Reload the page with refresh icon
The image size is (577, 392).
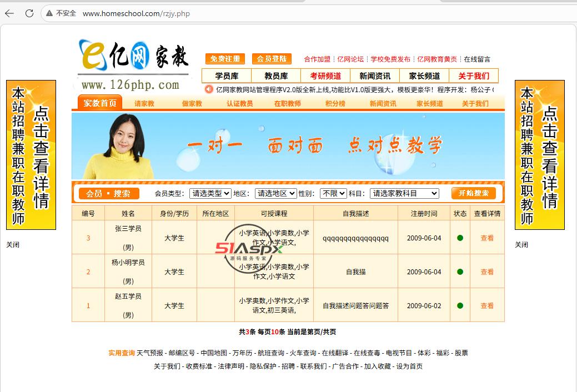[29, 14]
